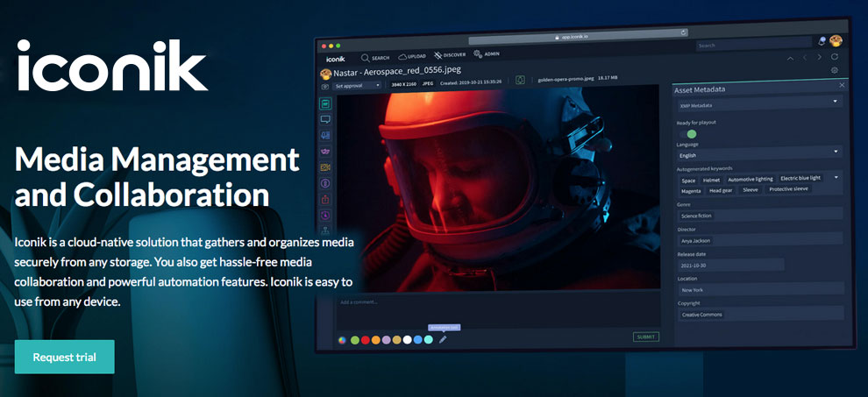This screenshot has height=397, width=868.
Task: Click the settings gear above Asset Metadata
Action: tap(834, 71)
